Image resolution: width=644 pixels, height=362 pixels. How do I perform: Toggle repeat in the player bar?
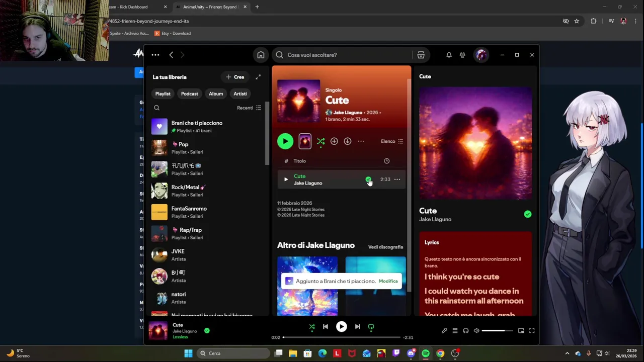click(x=371, y=327)
